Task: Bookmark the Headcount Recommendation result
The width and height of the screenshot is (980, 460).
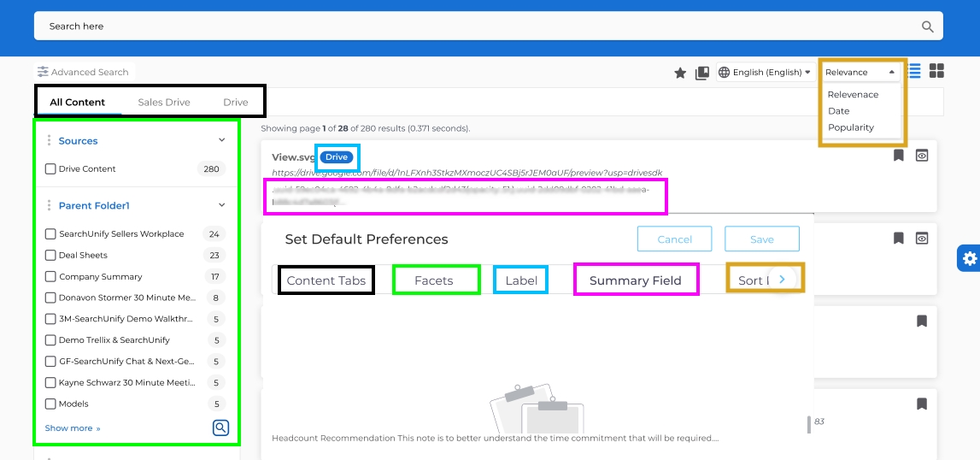Action: [922, 404]
